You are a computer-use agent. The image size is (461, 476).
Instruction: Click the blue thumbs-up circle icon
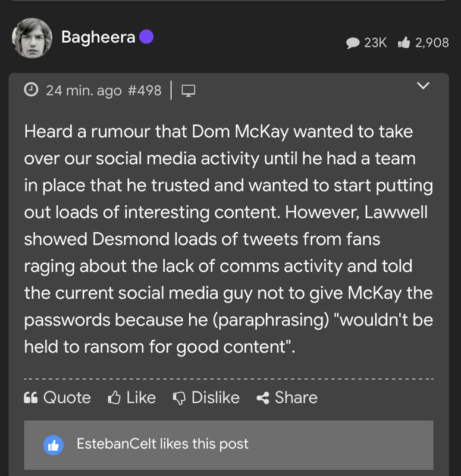54,445
